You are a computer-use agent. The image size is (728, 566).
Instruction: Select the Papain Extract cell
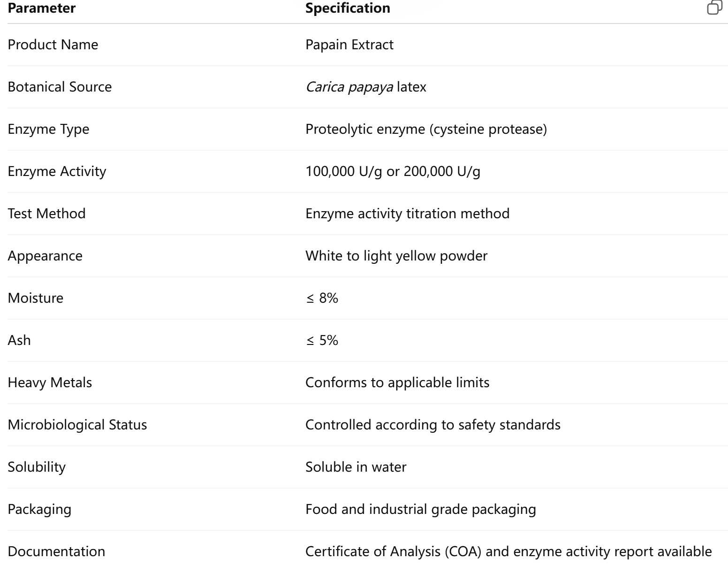click(x=349, y=45)
